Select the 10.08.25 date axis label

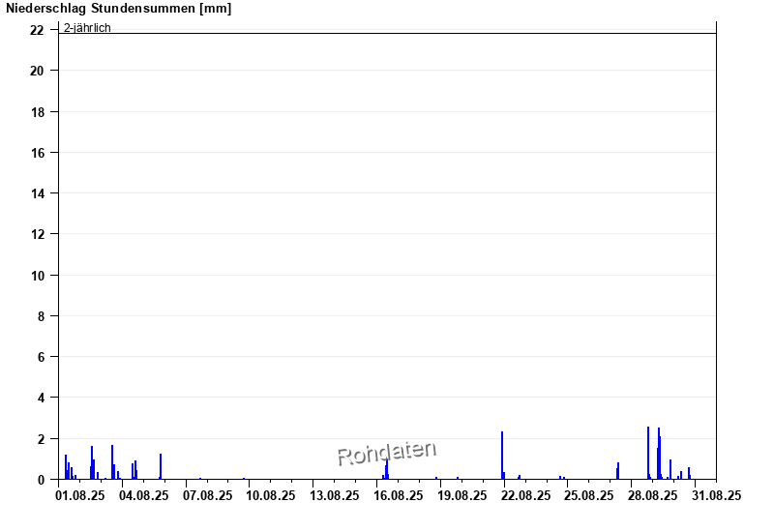[271, 495]
